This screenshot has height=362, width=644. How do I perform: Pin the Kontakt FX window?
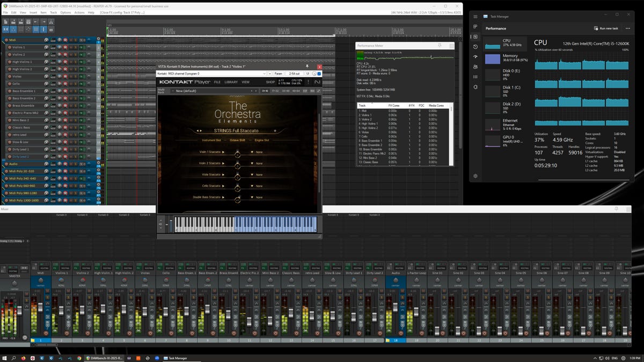[307, 67]
